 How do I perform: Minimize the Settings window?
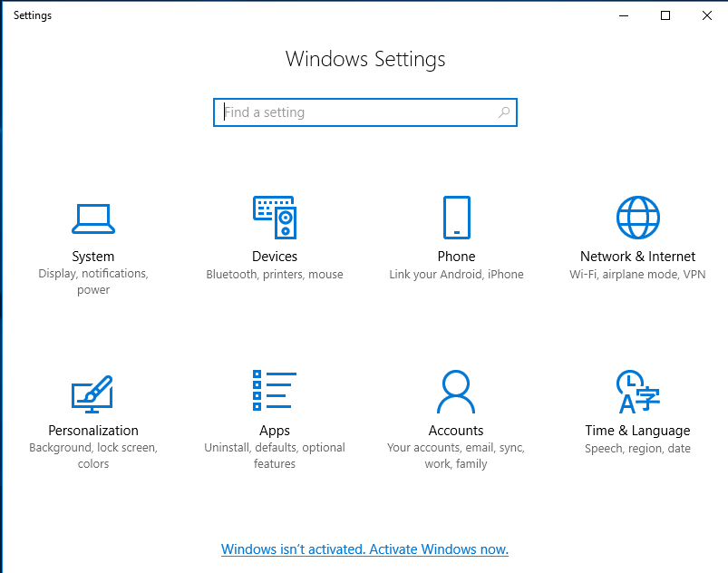624,15
